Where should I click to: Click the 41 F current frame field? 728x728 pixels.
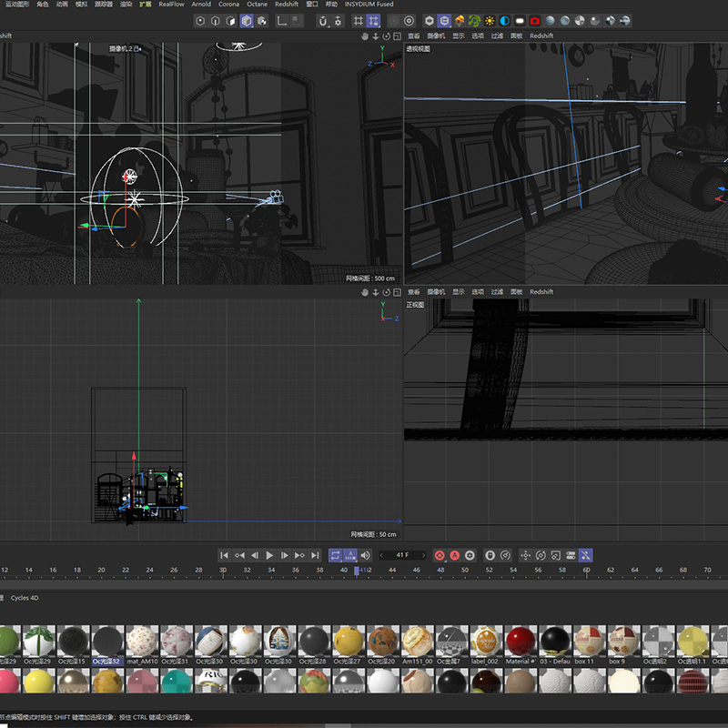pos(401,555)
